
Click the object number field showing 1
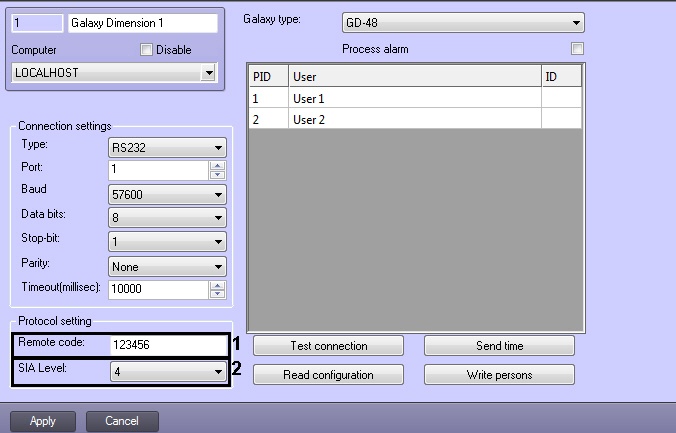point(37,23)
